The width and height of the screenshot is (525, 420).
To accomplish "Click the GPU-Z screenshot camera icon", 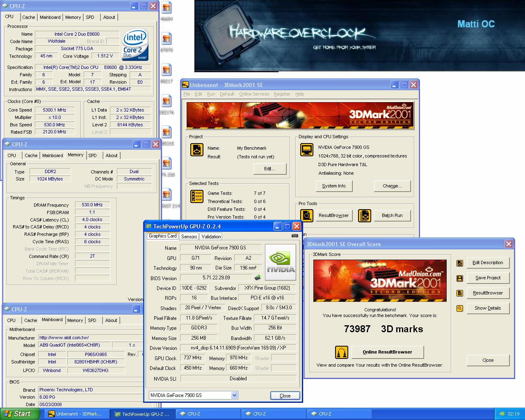I will tap(294, 236).
